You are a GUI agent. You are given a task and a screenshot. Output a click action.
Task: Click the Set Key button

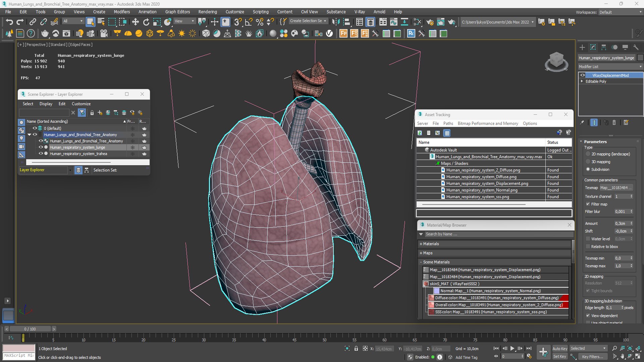pyautogui.click(x=559, y=357)
